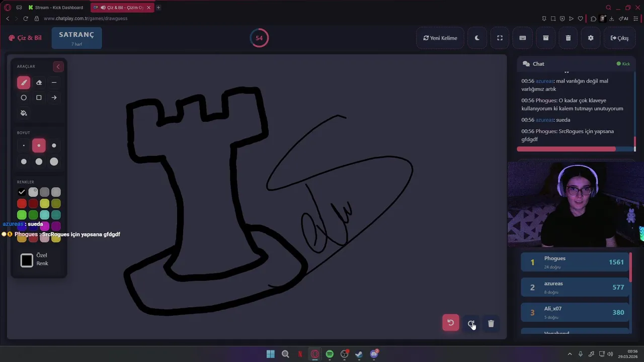
Task: Select the paint bucket fill tool
Action: (x=24, y=113)
